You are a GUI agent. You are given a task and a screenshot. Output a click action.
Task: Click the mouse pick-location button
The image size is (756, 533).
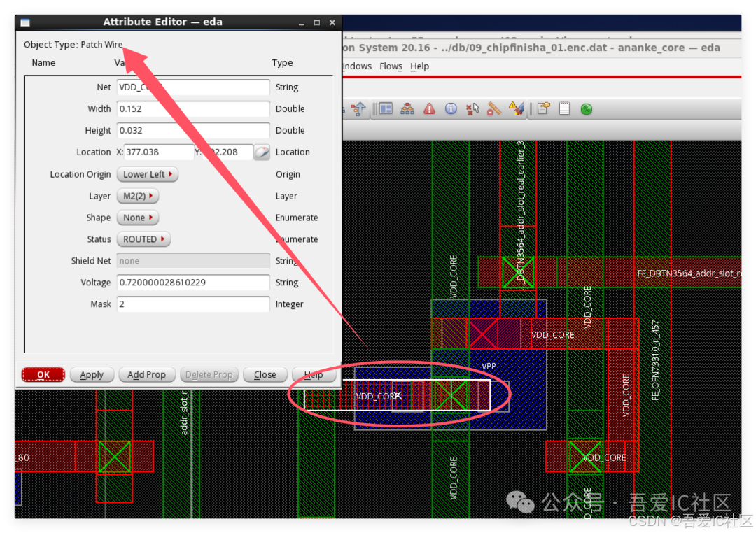click(261, 152)
